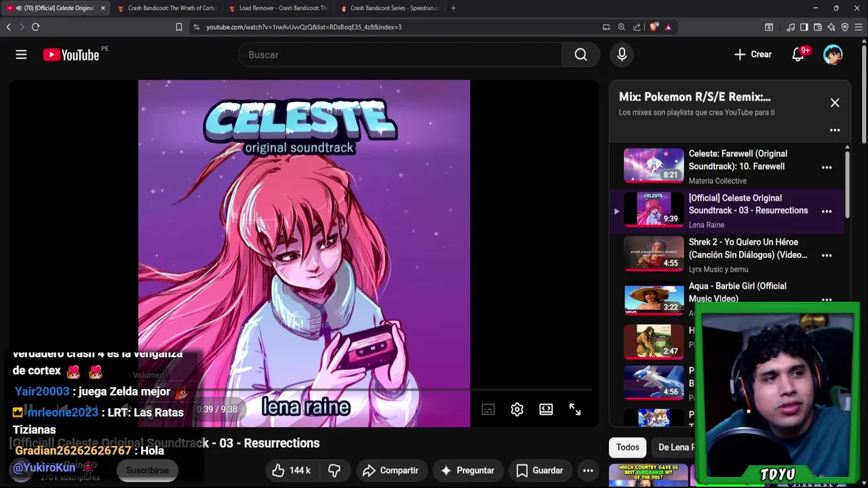Click the search magnifier button

tap(581, 55)
